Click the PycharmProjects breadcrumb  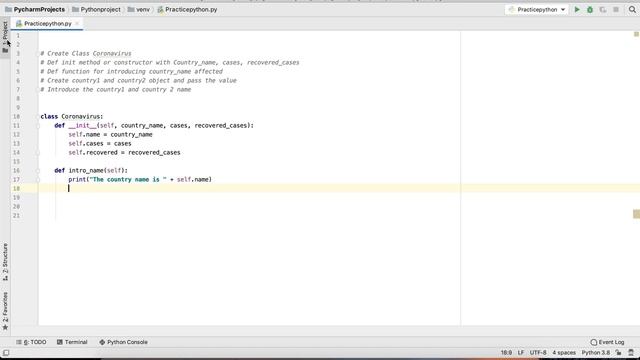pos(35,9)
